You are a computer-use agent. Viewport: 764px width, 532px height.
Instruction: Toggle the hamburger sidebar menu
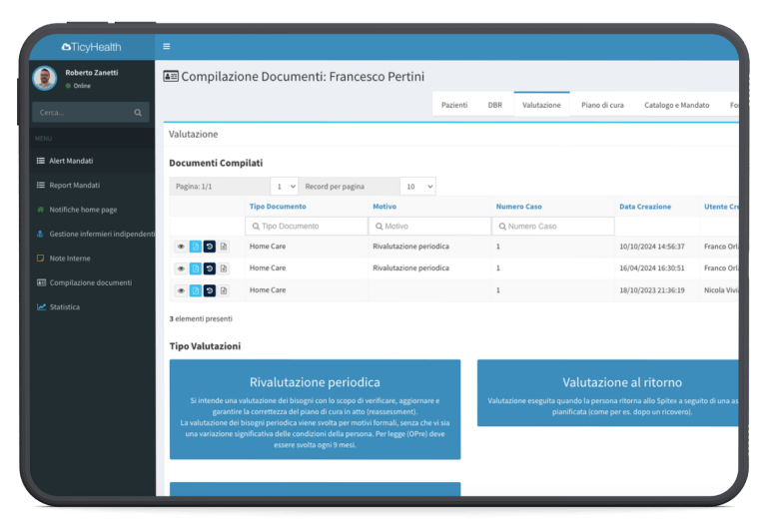point(166,46)
